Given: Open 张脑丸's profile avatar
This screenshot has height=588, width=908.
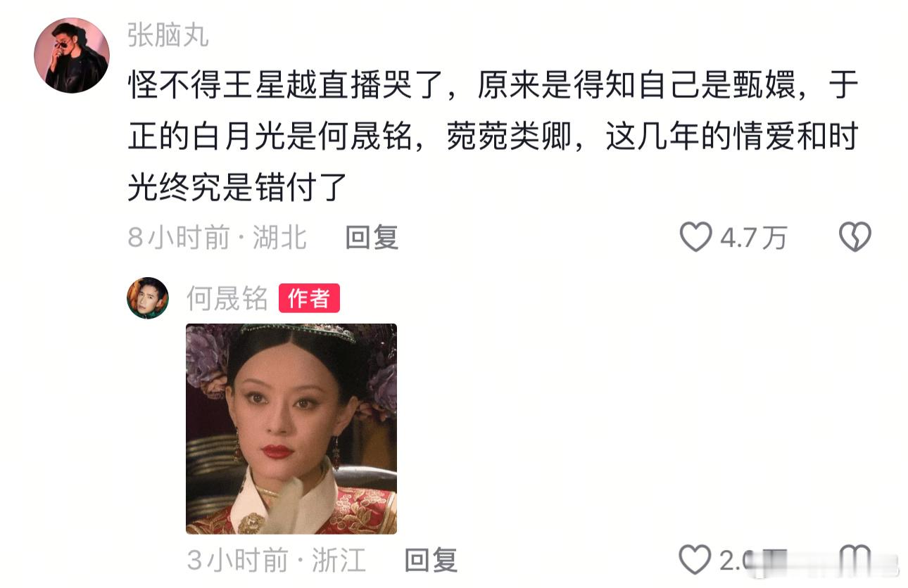Looking at the screenshot, I should tap(71, 56).
